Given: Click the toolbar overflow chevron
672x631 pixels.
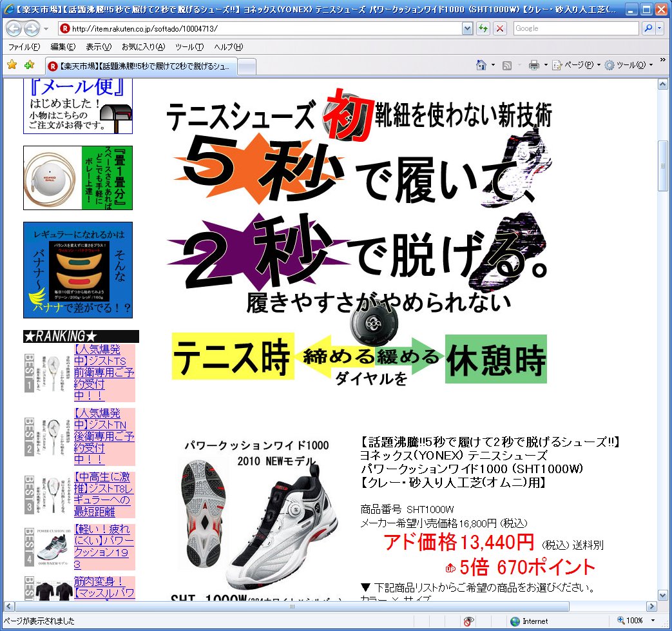Looking at the screenshot, I should click(662, 60).
